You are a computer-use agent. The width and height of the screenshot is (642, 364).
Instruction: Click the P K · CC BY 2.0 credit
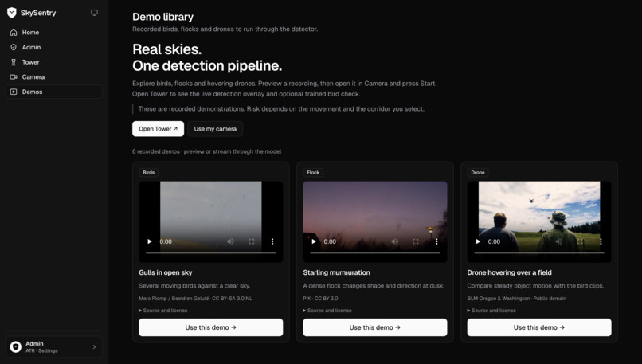[x=320, y=299]
